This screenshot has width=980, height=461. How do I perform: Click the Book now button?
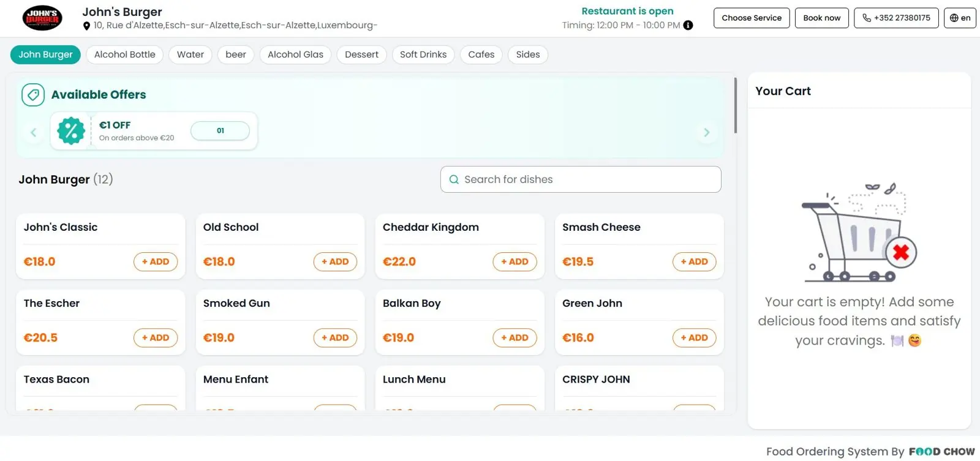click(x=822, y=18)
